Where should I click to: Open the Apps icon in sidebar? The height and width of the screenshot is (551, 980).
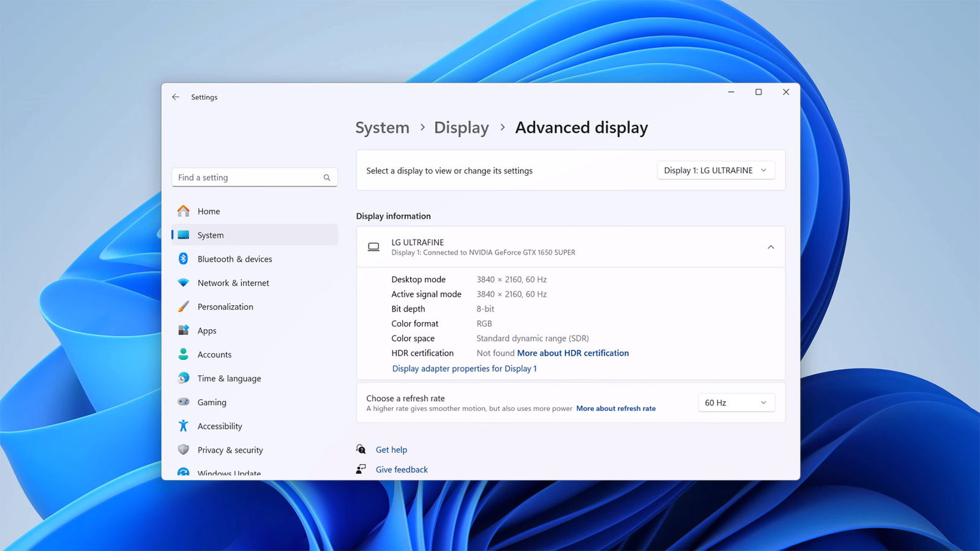[x=183, y=331]
